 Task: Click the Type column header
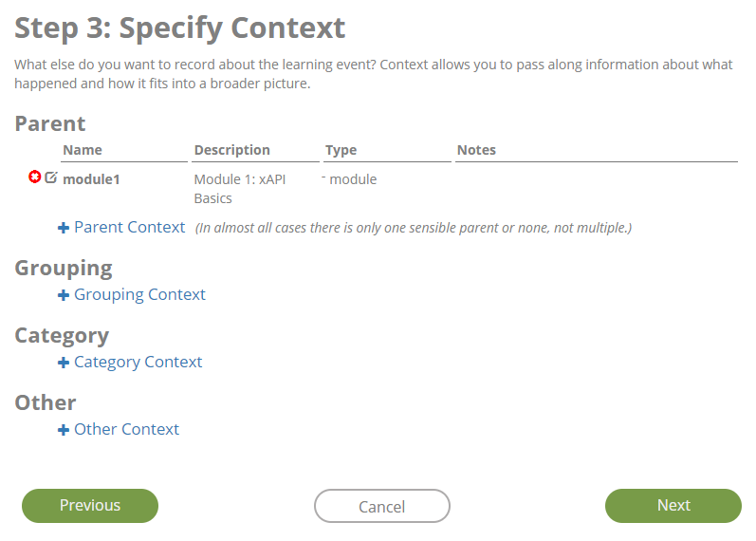[341, 150]
